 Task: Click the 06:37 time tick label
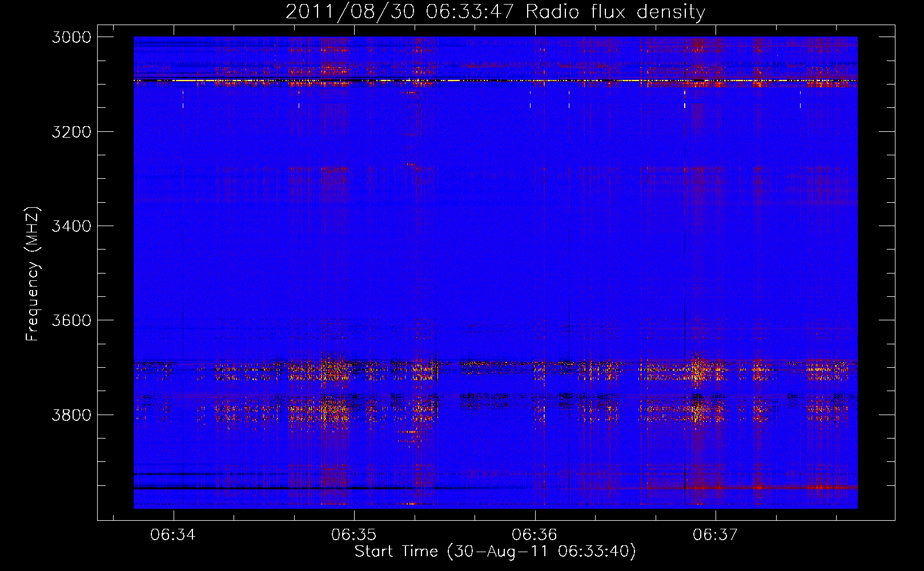tap(716, 535)
